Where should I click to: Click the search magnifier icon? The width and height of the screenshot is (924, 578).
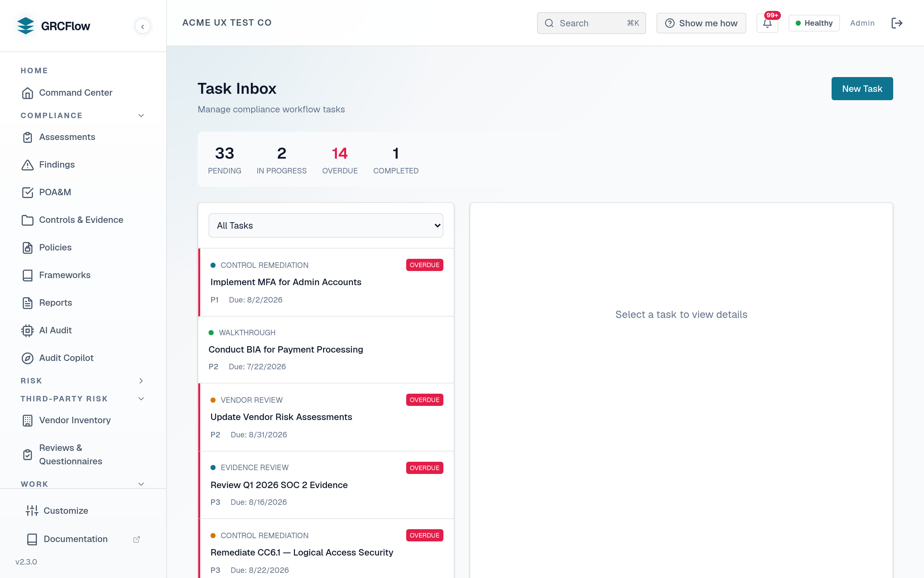click(x=549, y=23)
